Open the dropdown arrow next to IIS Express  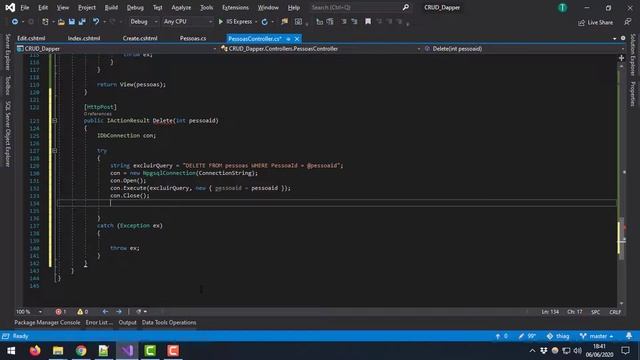256,22
